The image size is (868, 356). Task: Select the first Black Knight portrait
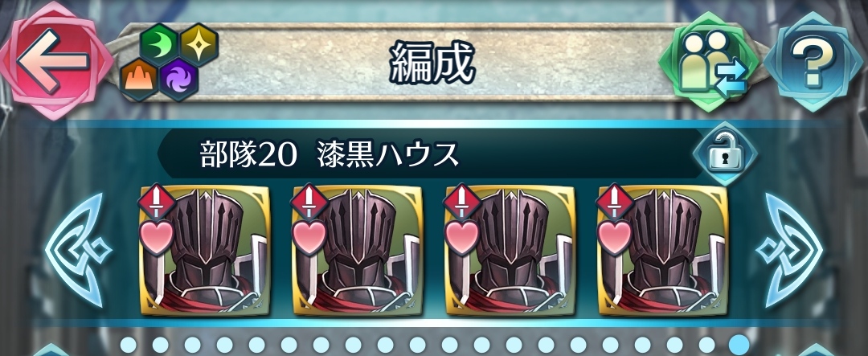click(206, 251)
